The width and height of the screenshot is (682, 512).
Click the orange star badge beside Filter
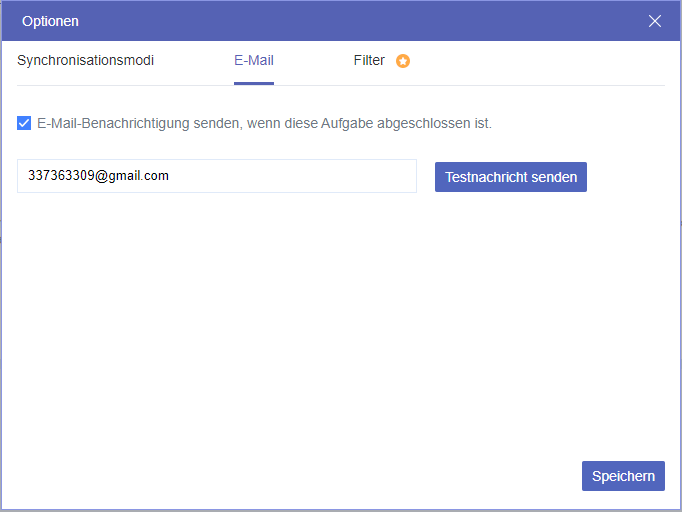403,61
